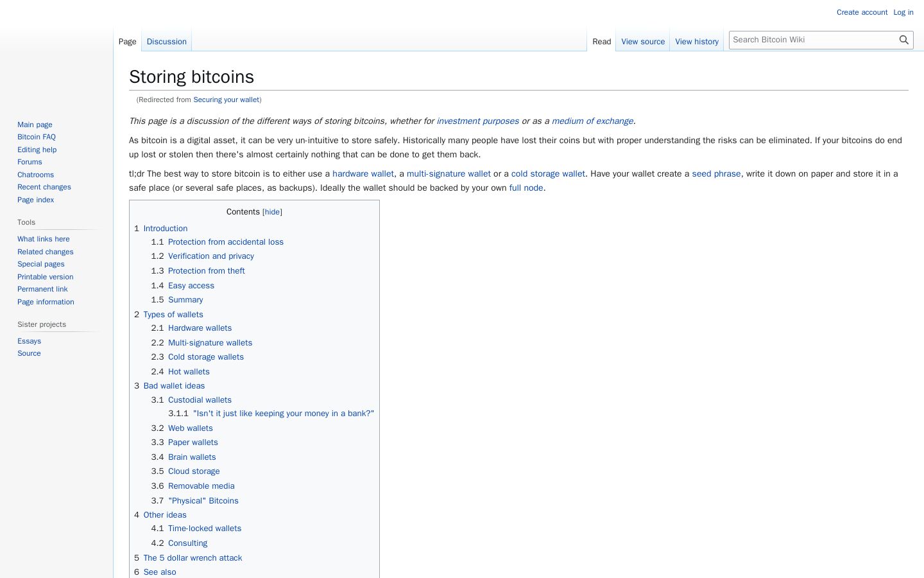Open What links here tool
Screen dimensions: 924x578
coord(44,239)
